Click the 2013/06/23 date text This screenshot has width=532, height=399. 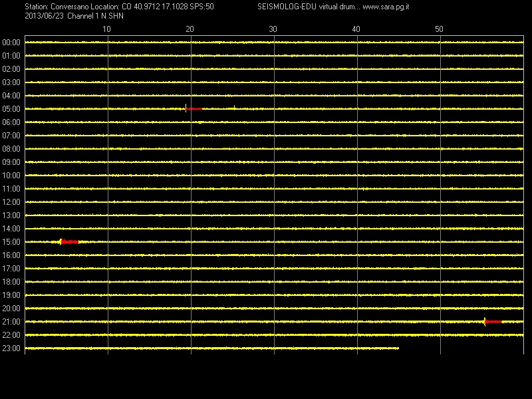point(44,16)
